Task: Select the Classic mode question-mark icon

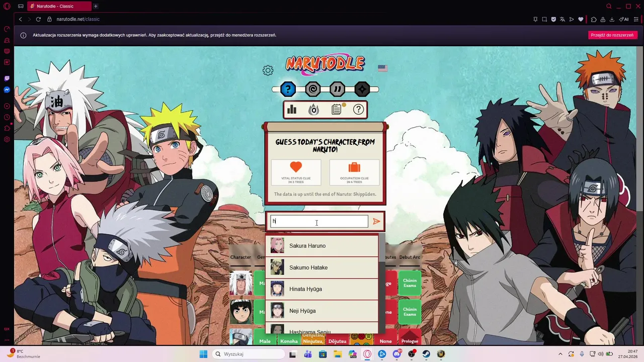Action: point(288,89)
